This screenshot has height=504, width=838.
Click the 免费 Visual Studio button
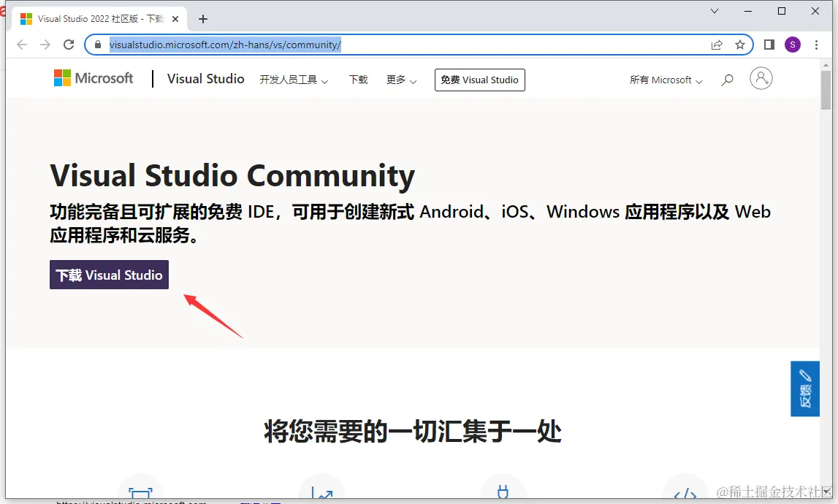tap(480, 80)
